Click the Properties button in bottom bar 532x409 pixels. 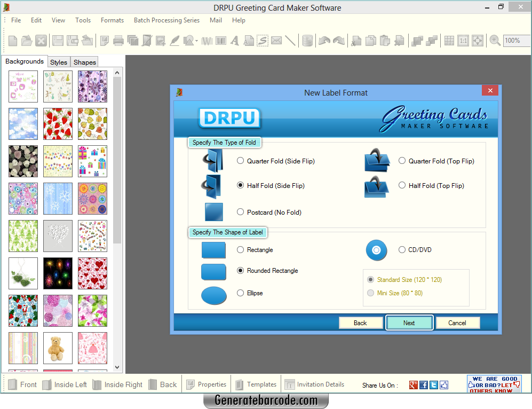click(207, 384)
